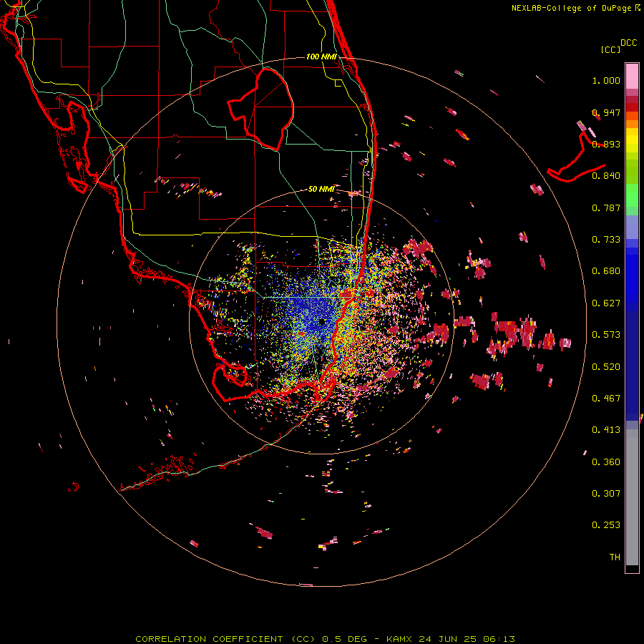Click the 100 NMI range ring label
This screenshot has height=644, width=644.
321,57
